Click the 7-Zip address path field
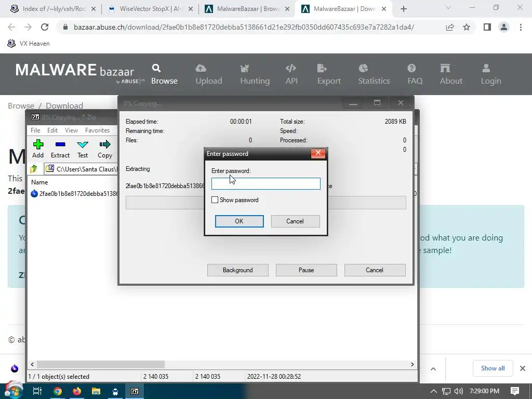This screenshot has height=399, width=532. click(82, 169)
